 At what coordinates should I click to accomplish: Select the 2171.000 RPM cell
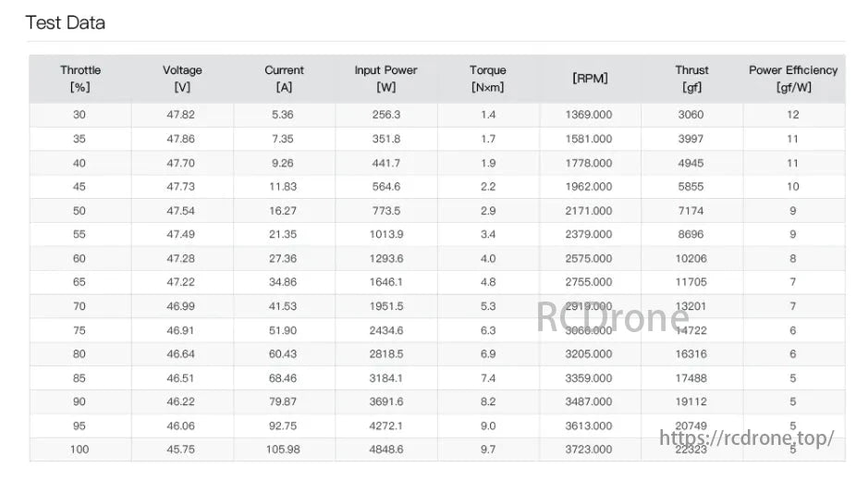(589, 211)
